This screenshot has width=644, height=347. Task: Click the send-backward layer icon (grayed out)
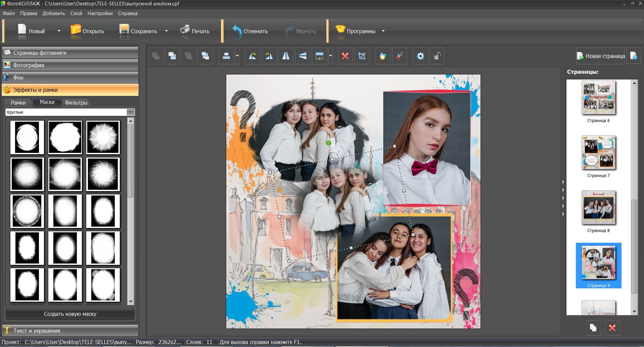coord(189,56)
